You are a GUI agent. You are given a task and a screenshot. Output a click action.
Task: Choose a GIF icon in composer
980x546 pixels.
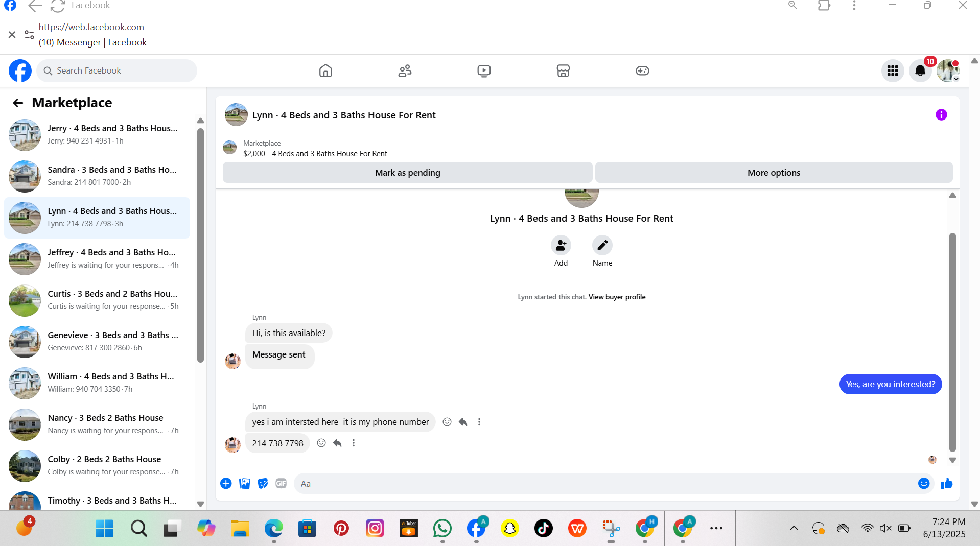click(x=281, y=483)
